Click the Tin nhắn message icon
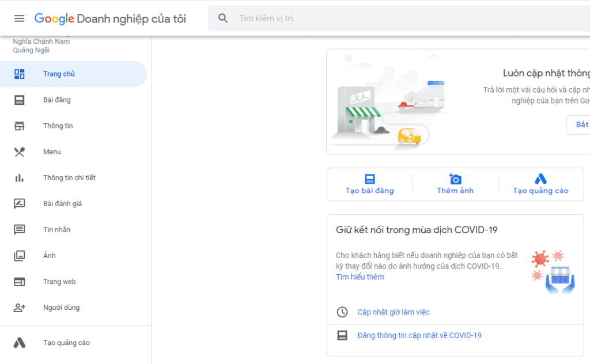Viewport: 590px width, 364px height. tap(19, 230)
